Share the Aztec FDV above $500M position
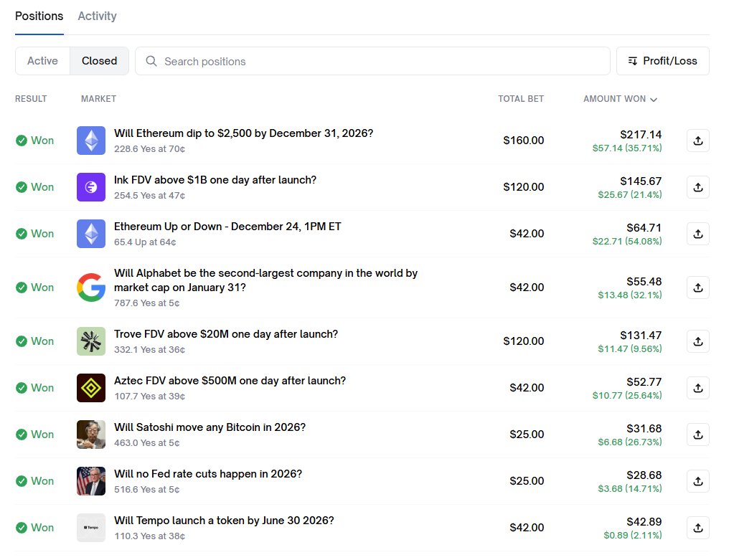The width and height of the screenshot is (734, 560). click(697, 388)
